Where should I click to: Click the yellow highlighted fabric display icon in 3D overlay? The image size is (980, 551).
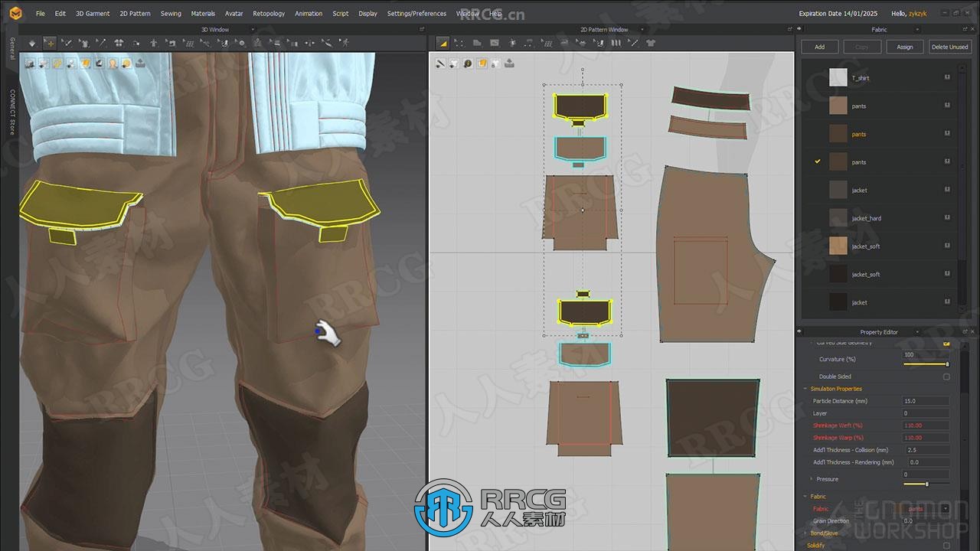point(85,64)
